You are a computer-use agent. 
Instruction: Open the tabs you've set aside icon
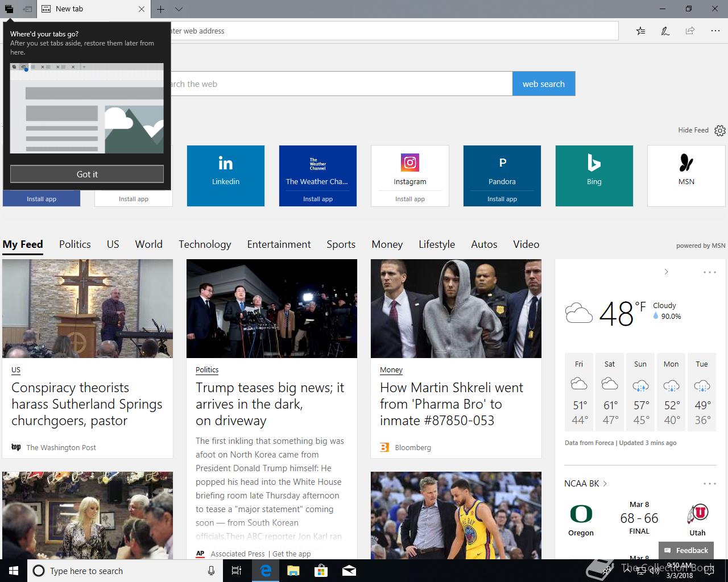(x=9, y=9)
